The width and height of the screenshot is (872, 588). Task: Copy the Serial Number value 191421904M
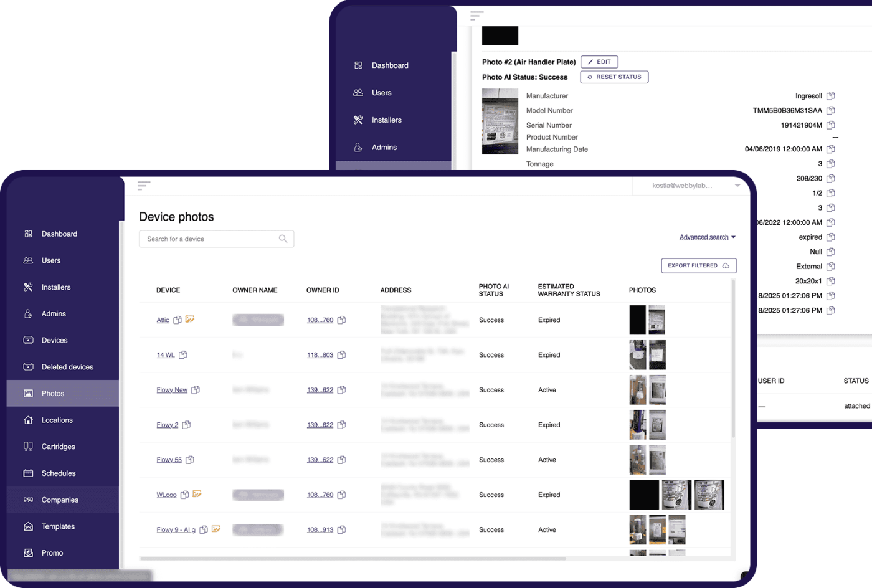click(x=830, y=125)
